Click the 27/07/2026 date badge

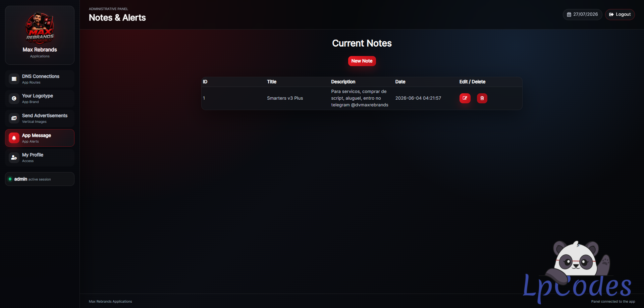coord(582,14)
